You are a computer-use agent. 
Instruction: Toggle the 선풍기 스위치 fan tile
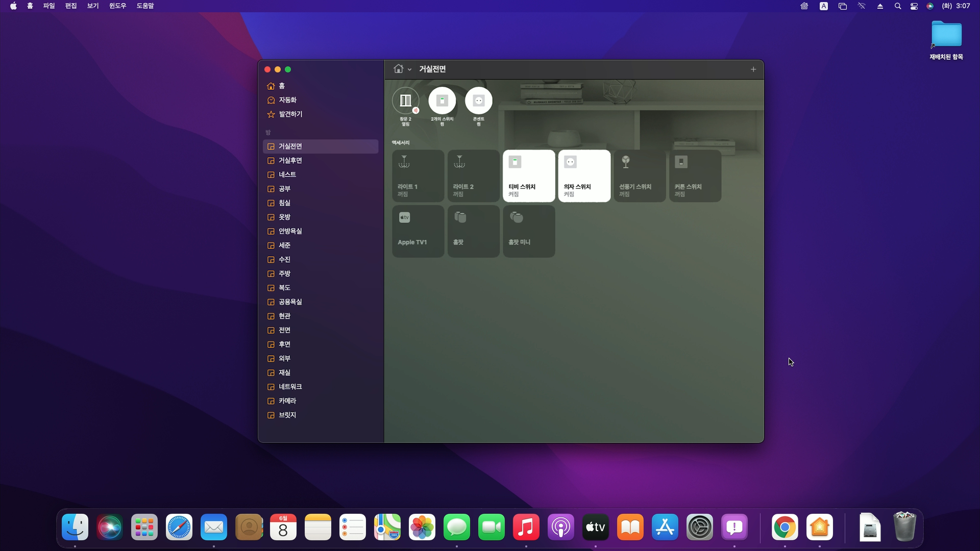640,176
